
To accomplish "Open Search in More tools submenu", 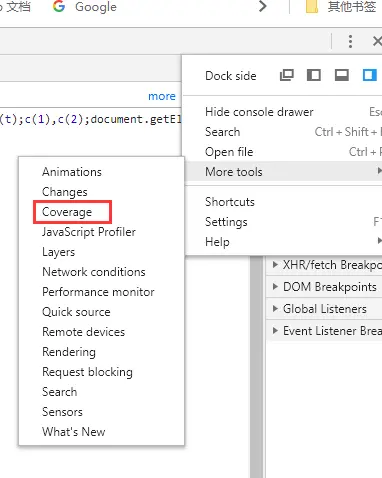I will 102,392.
